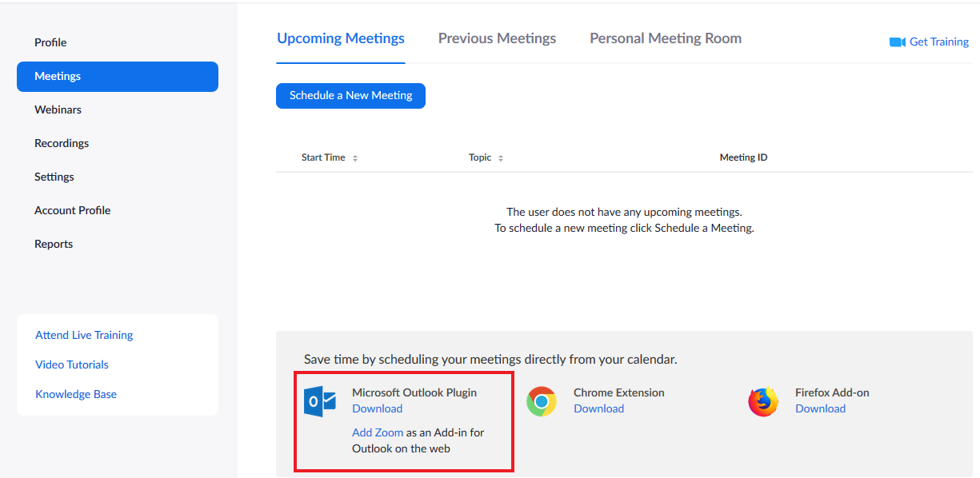The image size is (980, 478).
Task: Click the Get Training link
Action: pyautogui.click(x=939, y=42)
